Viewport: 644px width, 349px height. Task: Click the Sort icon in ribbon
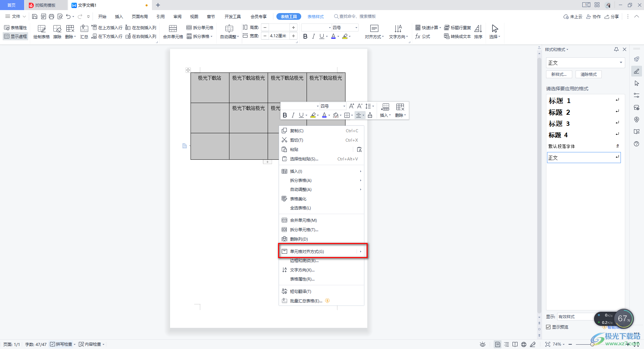(x=478, y=32)
